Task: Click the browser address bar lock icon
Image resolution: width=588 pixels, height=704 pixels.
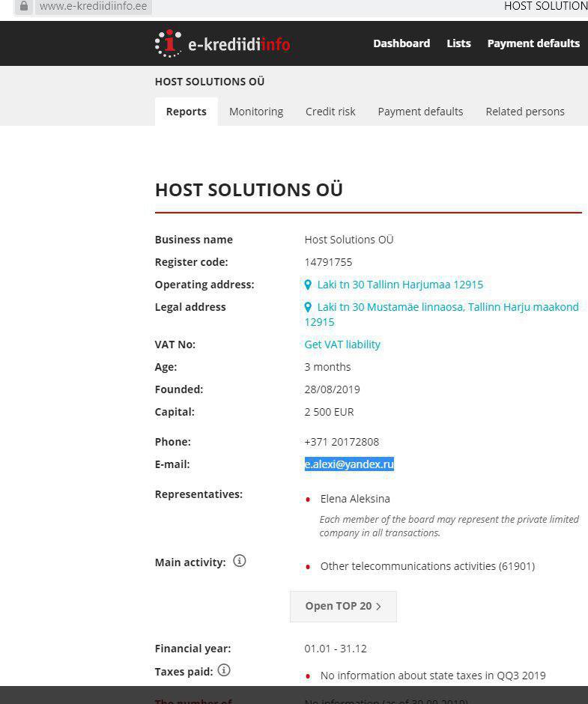Action: (x=24, y=6)
